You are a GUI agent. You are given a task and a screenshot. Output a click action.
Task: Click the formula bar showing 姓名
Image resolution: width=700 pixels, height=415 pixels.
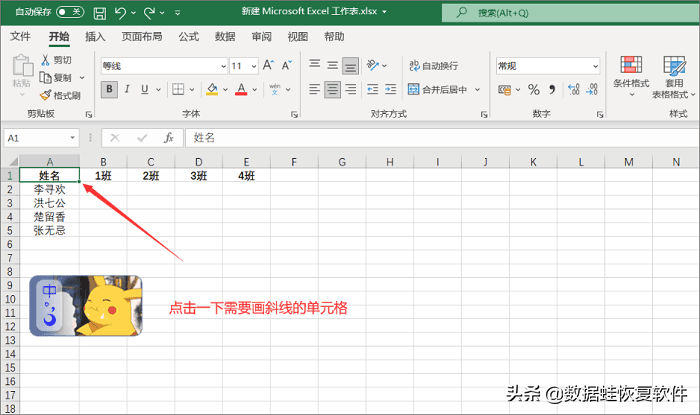(x=442, y=138)
